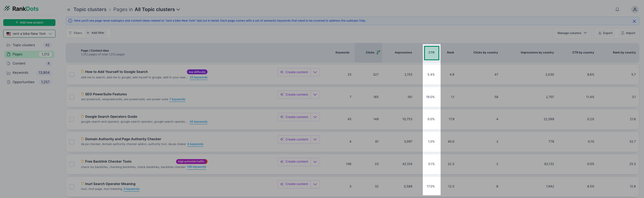Image resolution: width=644 pixels, height=198 pixels.
Task: Check the Domain Authority and Page Authority Checker row
Action: 72,142
